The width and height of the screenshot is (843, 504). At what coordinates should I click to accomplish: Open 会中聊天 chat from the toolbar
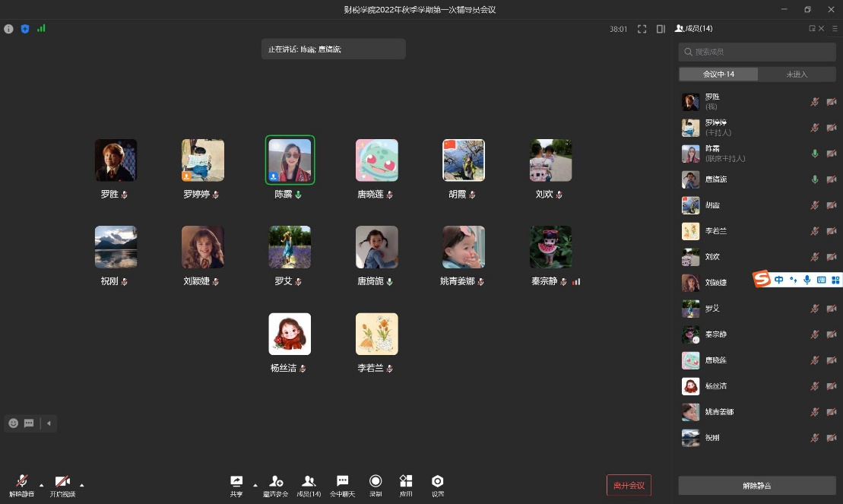tap(342, 481)
